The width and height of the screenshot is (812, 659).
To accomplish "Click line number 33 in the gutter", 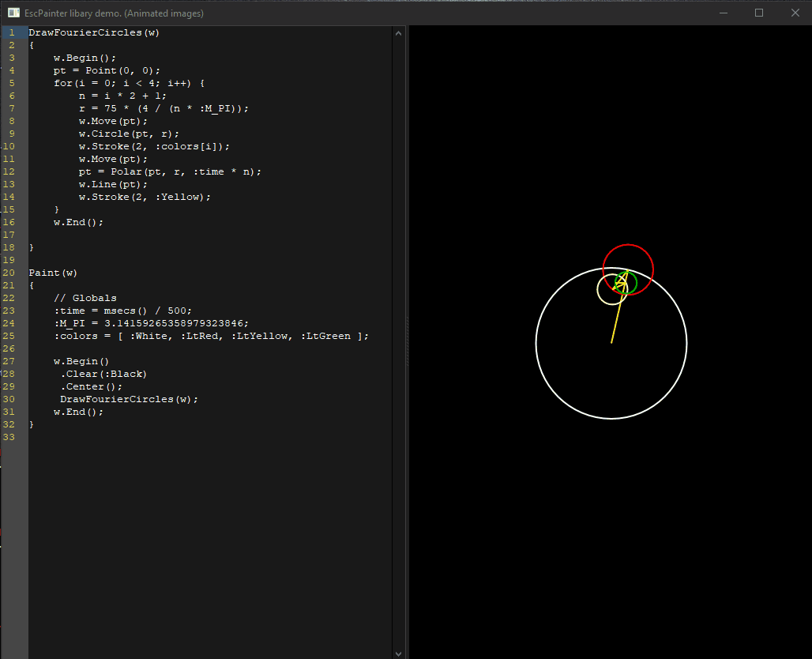I will (x=9, y=437).
